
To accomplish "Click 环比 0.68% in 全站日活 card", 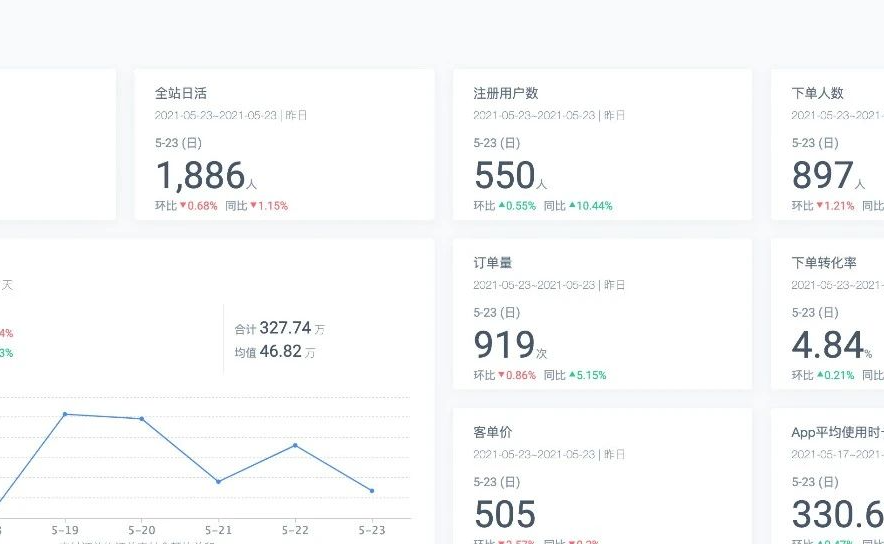I will (x=186, y=206).
